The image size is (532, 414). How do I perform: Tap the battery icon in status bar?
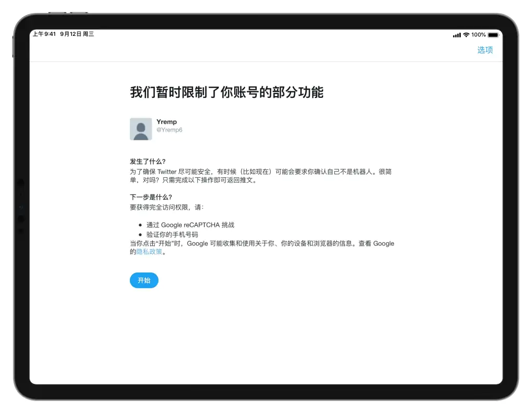(x=494, y=35)
